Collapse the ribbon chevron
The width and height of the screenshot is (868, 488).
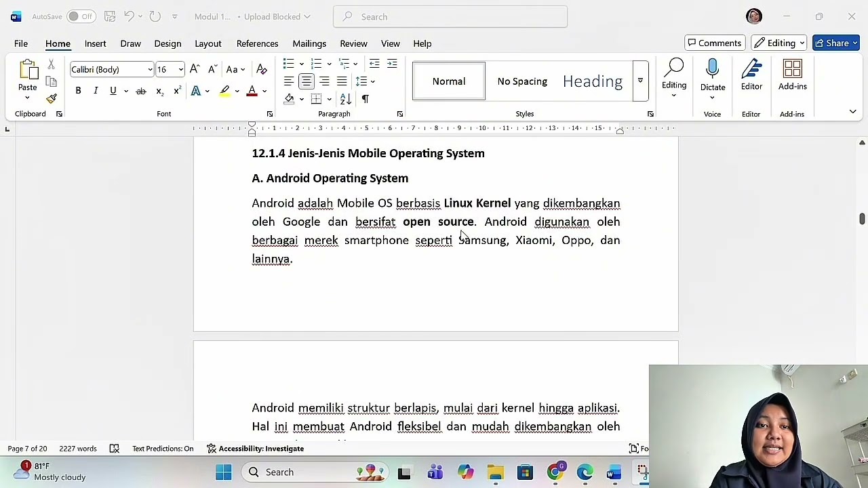pyautogui.click(x=853, y=112)
